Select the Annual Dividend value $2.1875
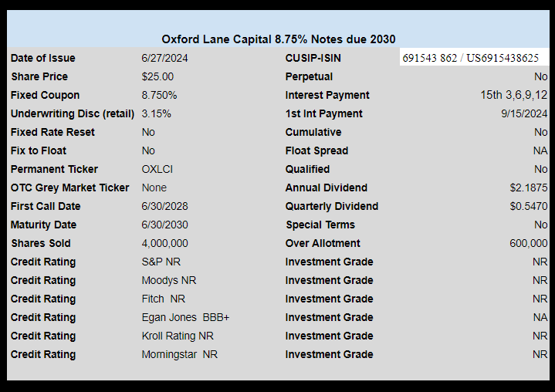 [529, 188]
